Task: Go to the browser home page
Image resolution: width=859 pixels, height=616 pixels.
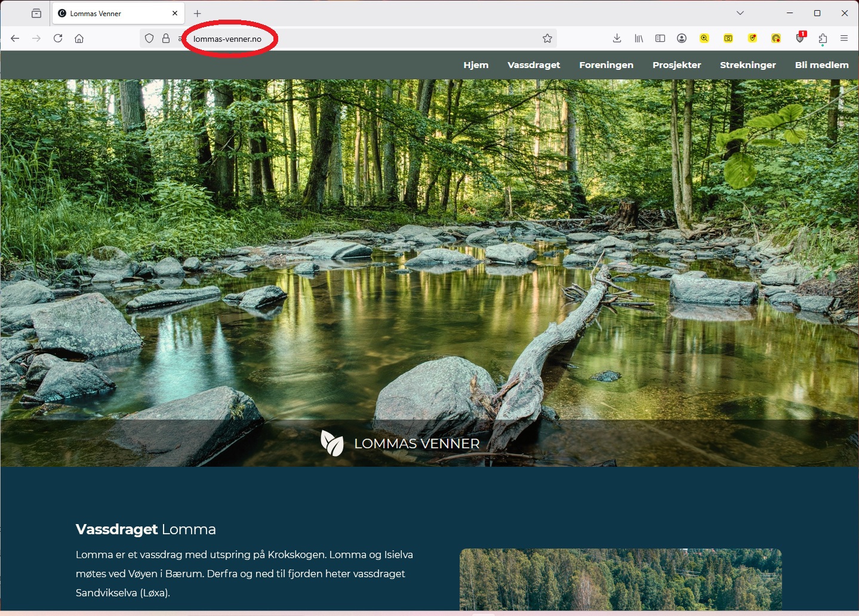Action: coord(79,38)
